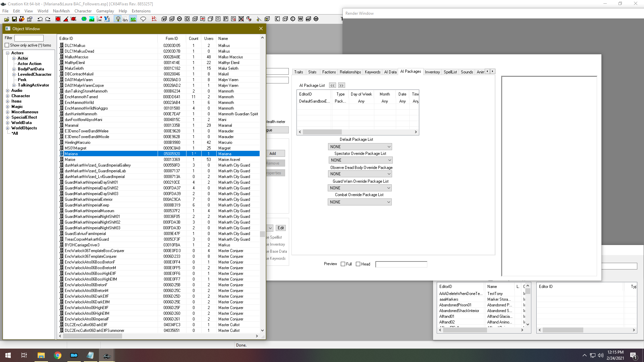Click the Edit button
The height and width of the screenshot is (362, 644).
[x=281, y=228]
